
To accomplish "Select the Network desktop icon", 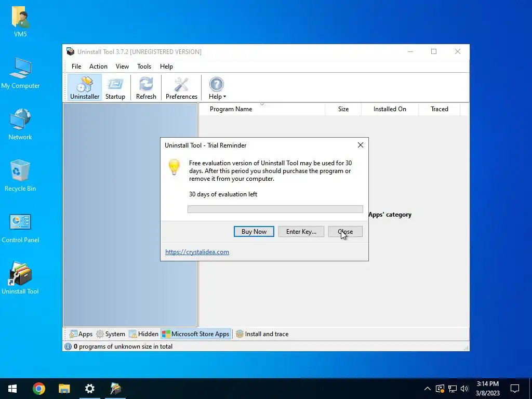I will 20,125.
